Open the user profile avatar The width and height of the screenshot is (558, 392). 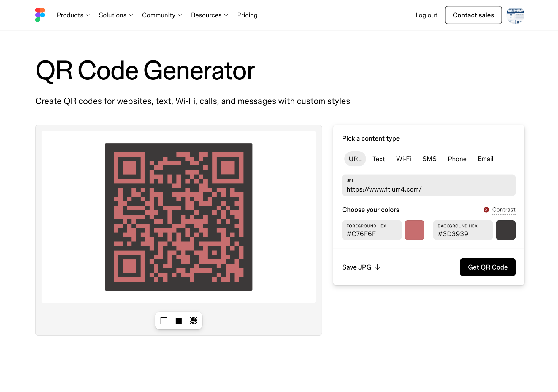tap(515, 15)
